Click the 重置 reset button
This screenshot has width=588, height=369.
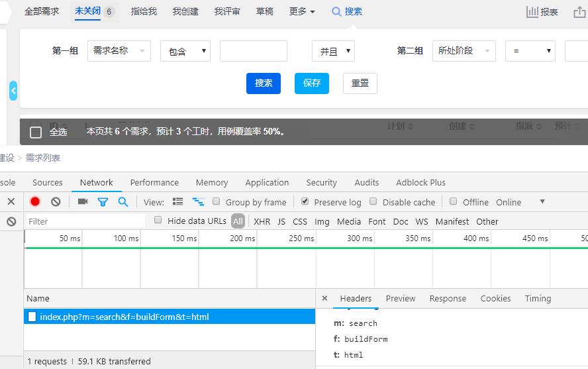[360, 83]
